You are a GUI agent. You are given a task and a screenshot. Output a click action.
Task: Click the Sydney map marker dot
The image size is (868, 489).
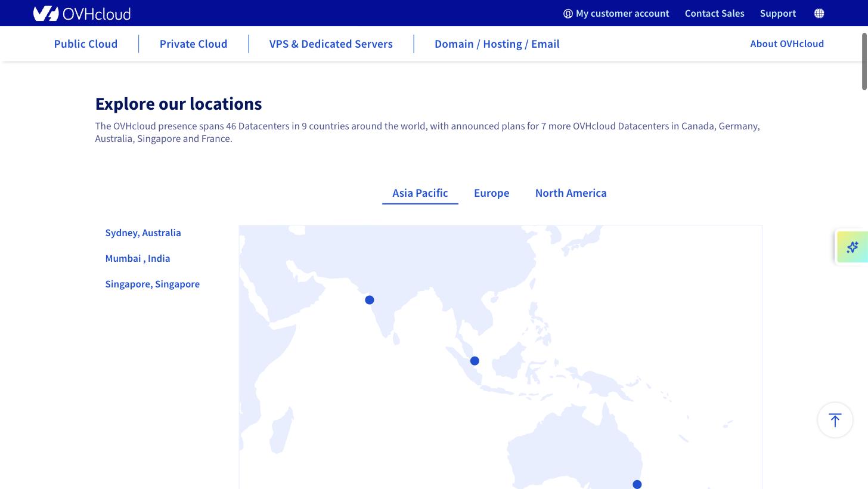(637, 484)
